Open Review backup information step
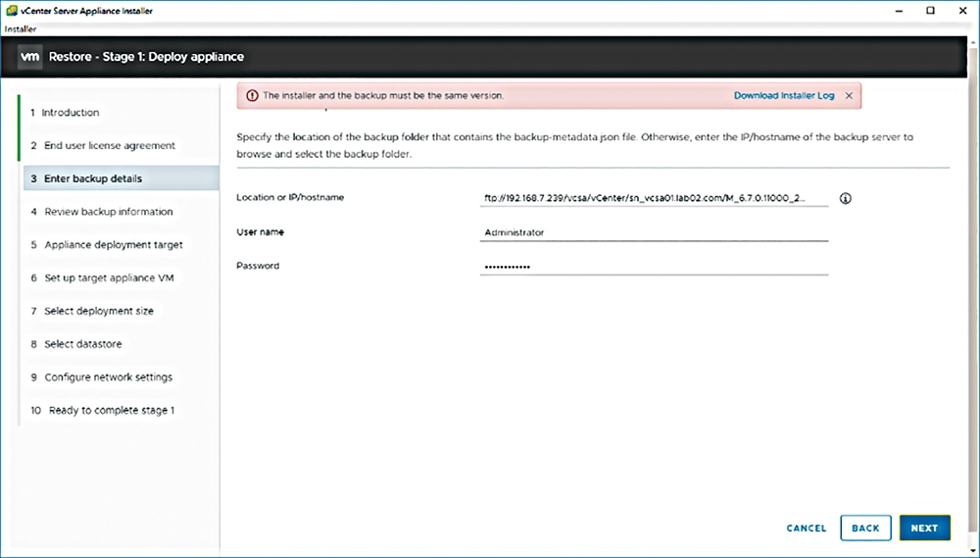Screen dimensions: 980x558 (x=102, y=212)
